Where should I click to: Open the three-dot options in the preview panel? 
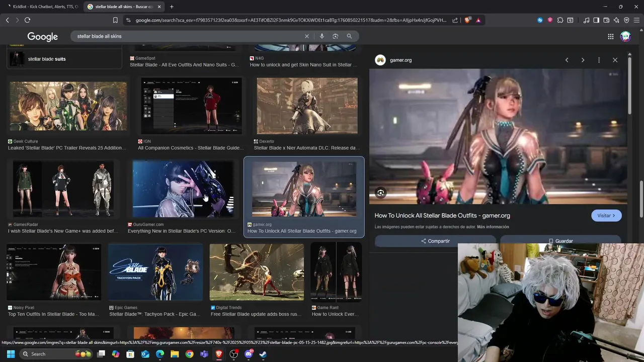[599, 60]
